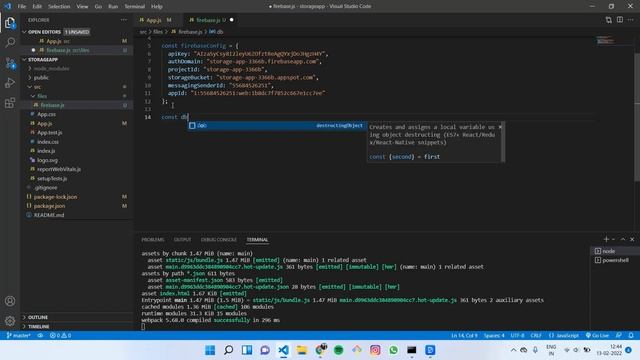Image resolution: width=640 pixels, height=360 pixels.
Task: Click the open changes icon in editor toolbar
Action: (x=609, y=20)
